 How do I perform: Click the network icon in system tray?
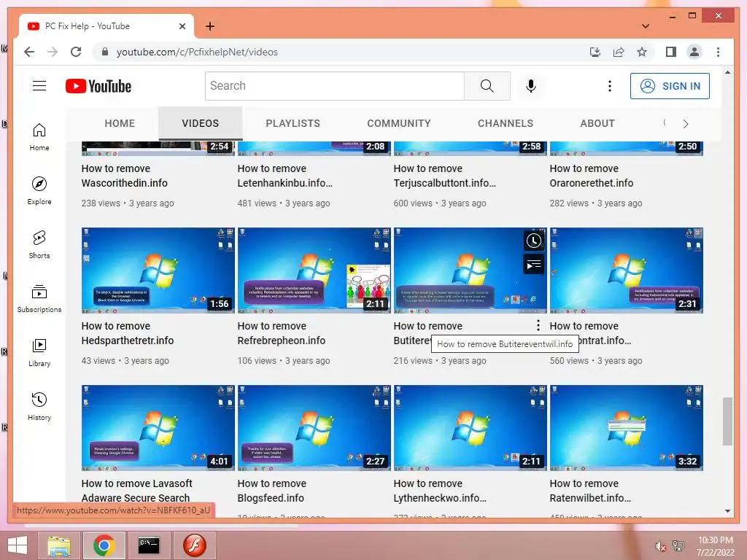(x=678, y=546)
